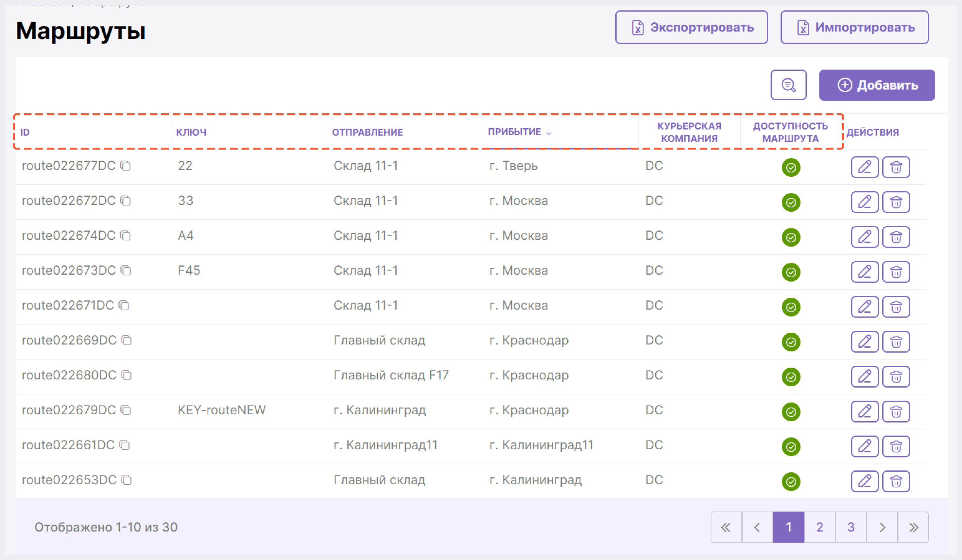Image resolution: width=962 pixels, height=560 pixels.
Task: Sort by Курьерская компания column
Action: point(689,132)
